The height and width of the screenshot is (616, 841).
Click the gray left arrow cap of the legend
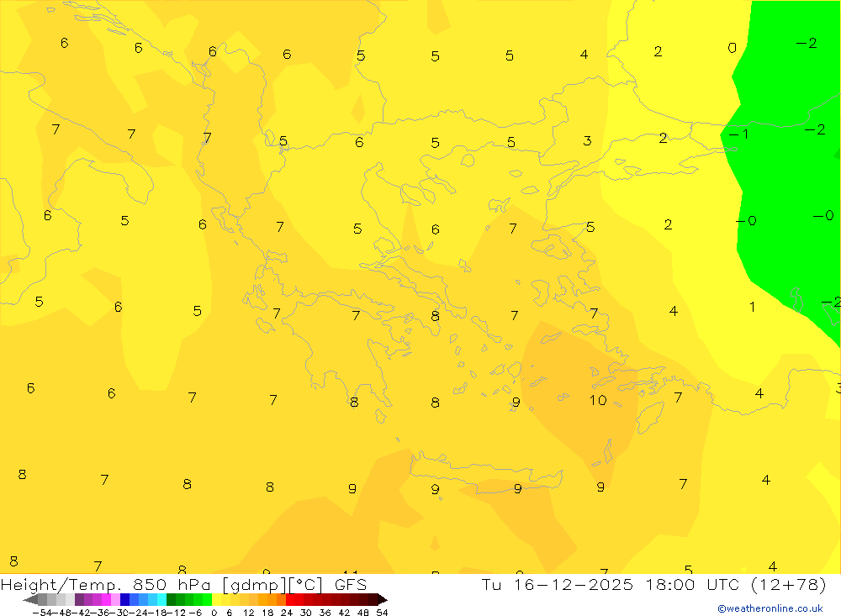pos(30,599)
